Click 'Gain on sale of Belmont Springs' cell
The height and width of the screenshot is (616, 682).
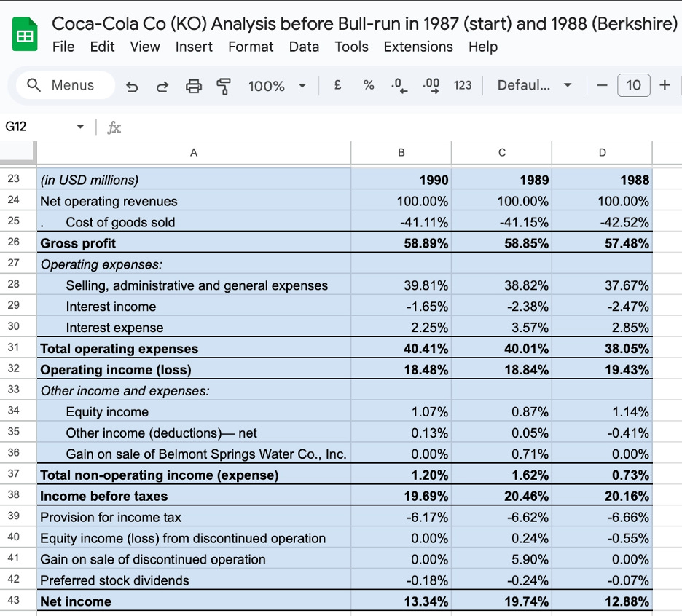pyautogui.click(x=194, y=453)
